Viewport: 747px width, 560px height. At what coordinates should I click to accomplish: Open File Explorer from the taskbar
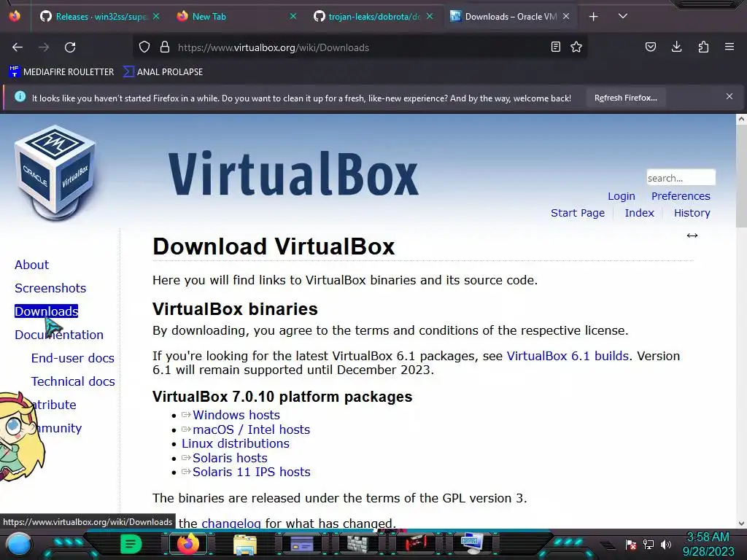(x=245, y=544)
